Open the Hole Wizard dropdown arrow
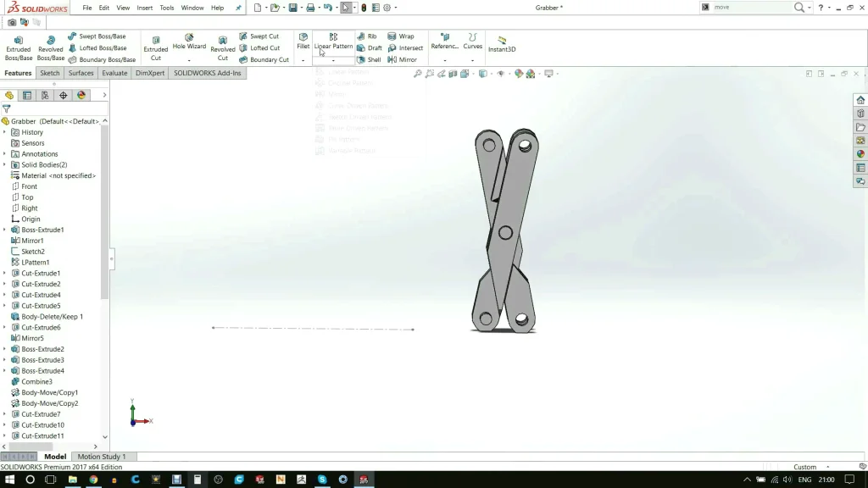This screenshot has height=488, width=868. (x=189, y=60)
